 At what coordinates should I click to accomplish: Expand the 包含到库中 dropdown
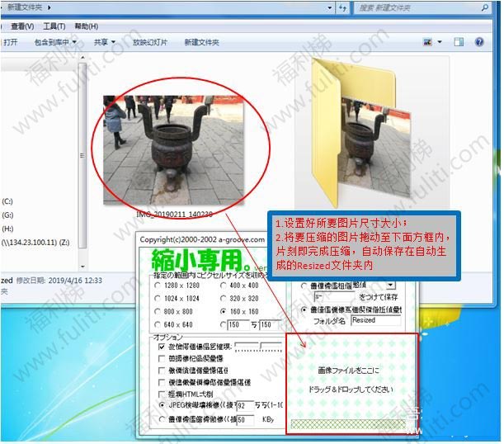tap(56, 42)
